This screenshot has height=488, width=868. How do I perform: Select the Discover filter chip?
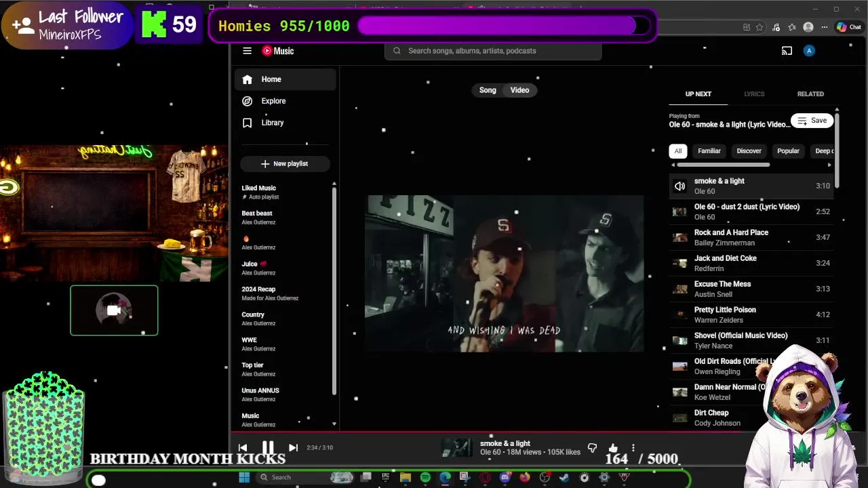749,151
